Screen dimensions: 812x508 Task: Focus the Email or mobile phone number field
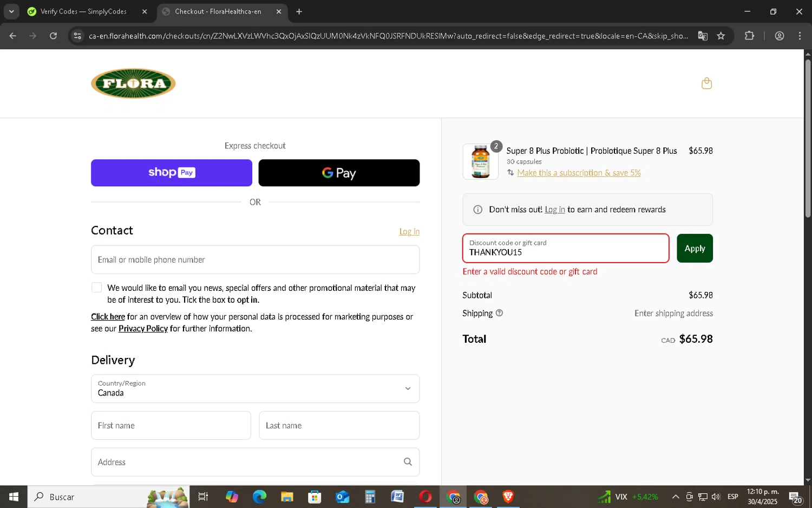click(255, 259)
